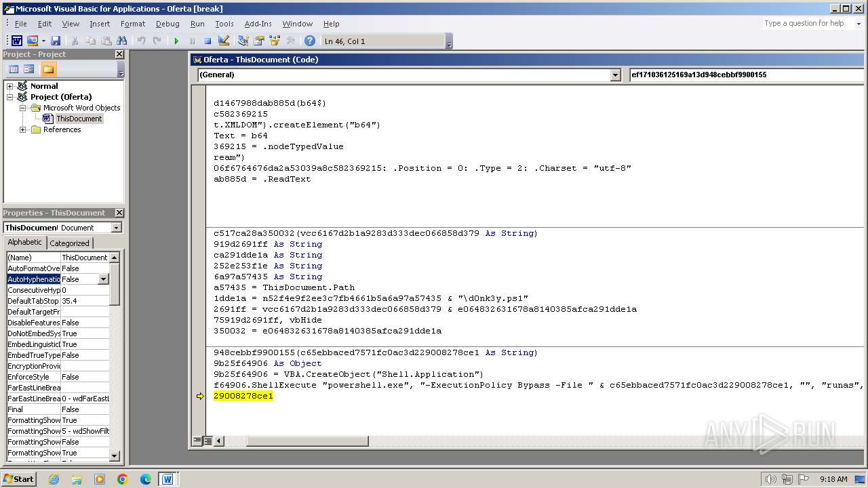Switch to the Categorized properties tab
This screenshot has width=868, height=488.
tap(69, 243)
